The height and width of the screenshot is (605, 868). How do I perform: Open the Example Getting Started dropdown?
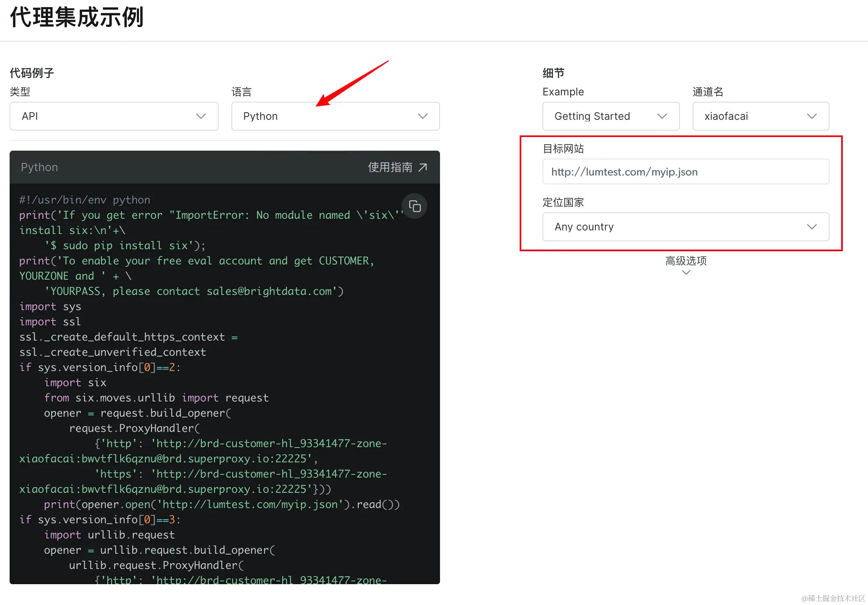tap(611, 116)
